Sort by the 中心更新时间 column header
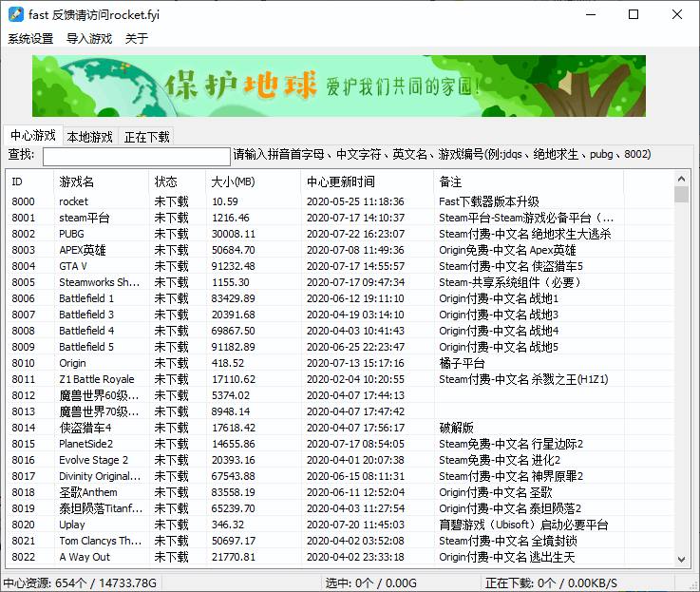The height and width of the screenshot is (592, 700). 367,181
